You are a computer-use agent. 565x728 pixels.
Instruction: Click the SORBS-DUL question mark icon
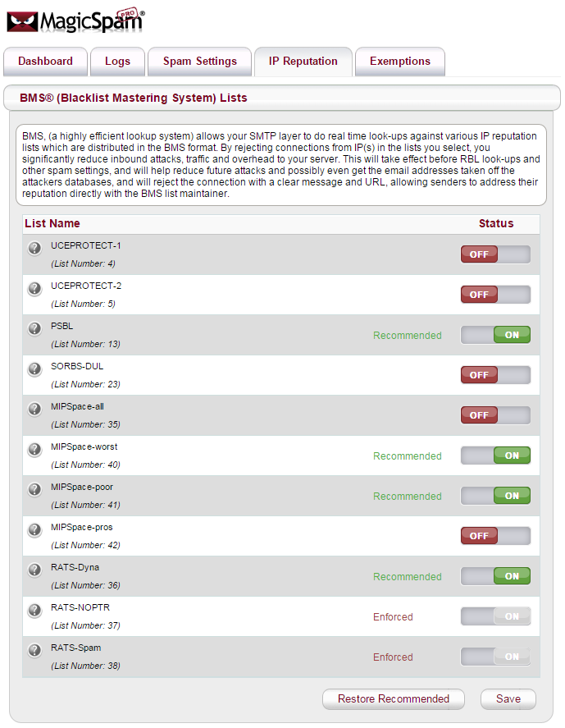coord(34,369)
